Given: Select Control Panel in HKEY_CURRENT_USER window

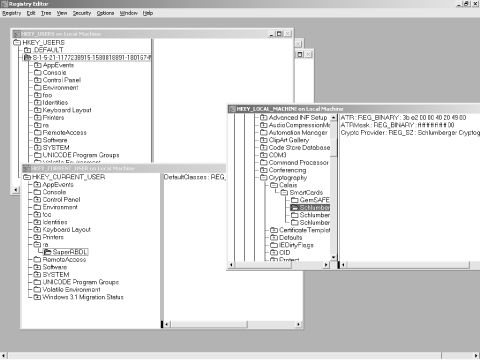Looking at the screenshot, I should [61, 199].
